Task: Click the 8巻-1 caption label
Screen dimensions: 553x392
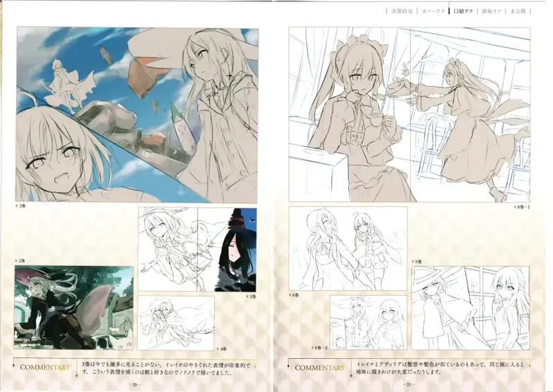Action: tap(522, 207)
